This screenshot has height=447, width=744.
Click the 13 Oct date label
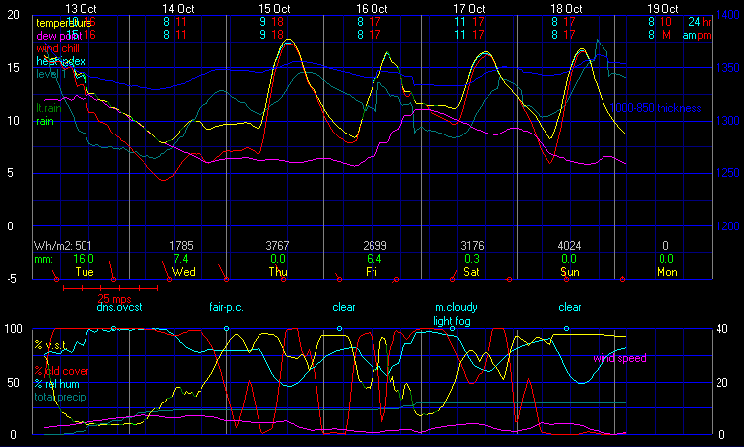point(81,9)
